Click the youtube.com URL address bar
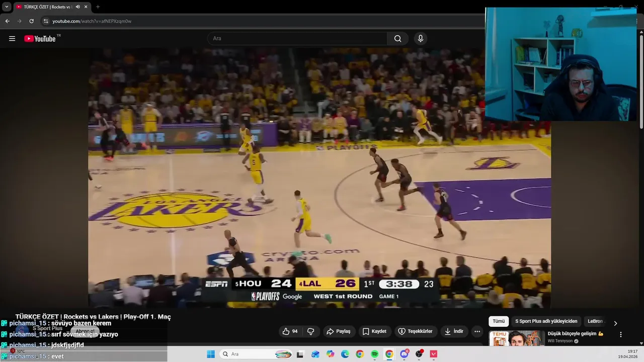 [262, 21]
